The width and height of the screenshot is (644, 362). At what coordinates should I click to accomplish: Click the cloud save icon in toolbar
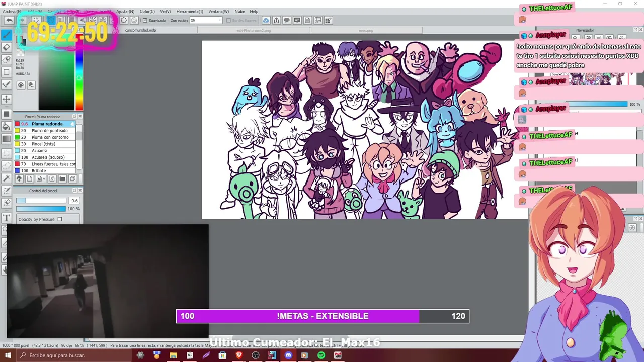266,20
